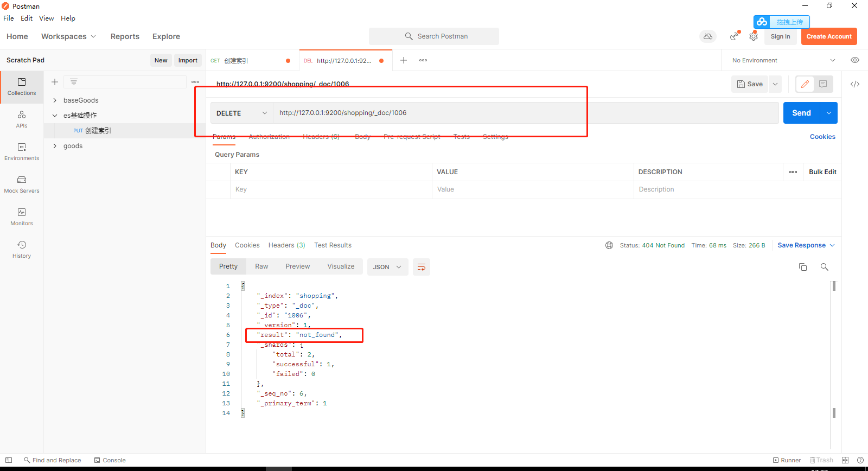Viewport: 868px width, 471px height.
Task: Open the comments icon beside the pencil
Action: pos(823,84)
